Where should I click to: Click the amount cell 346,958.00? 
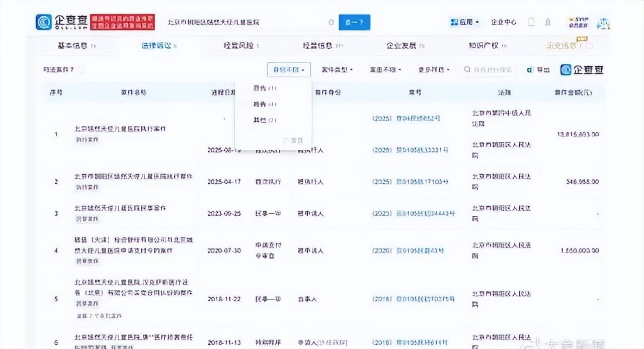pyautogui.click(x=582, y=182)
